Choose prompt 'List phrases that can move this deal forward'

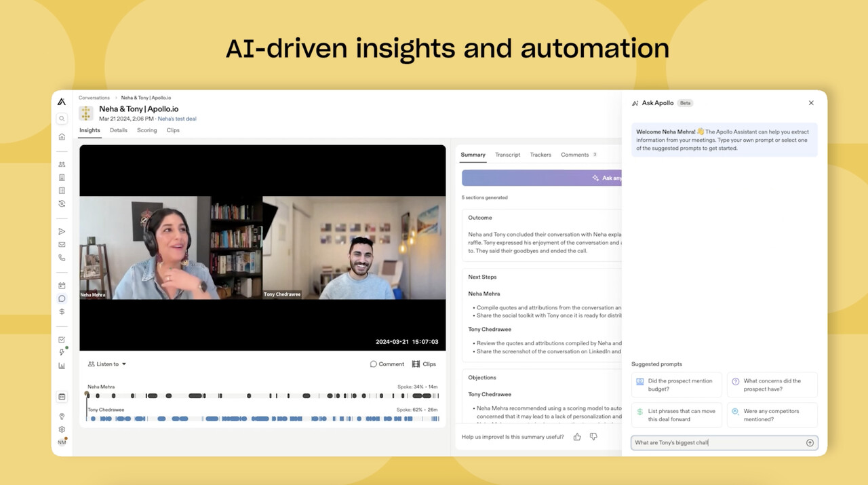click(677, 415)
